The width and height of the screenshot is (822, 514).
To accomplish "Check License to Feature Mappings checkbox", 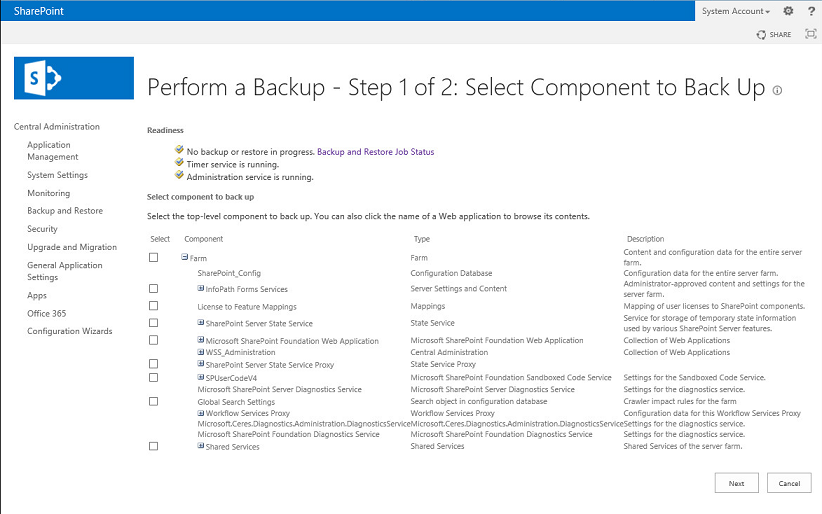I will click(153, 306).
